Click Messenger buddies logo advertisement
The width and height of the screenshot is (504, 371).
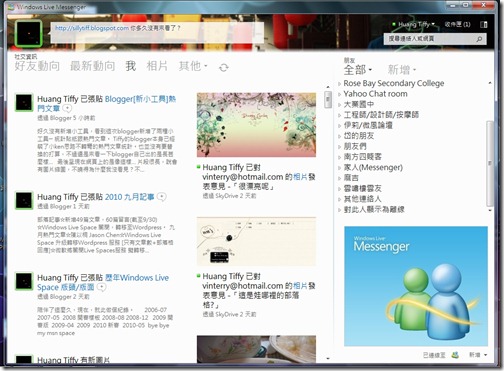[x=416, y=286]
